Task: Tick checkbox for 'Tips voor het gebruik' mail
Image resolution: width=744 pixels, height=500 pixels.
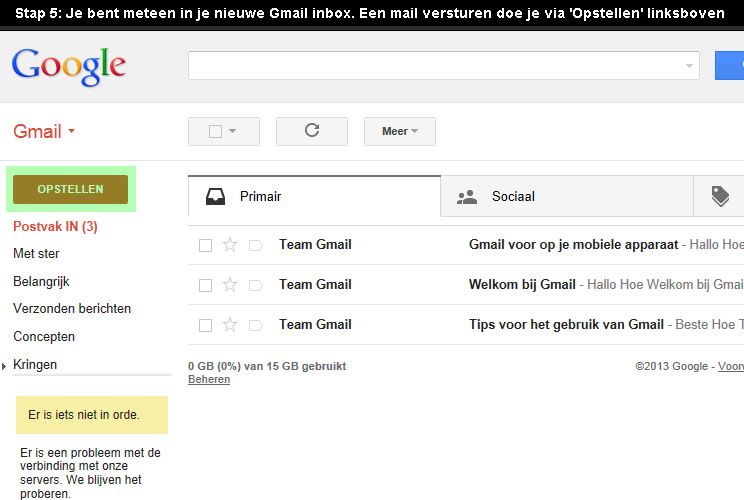Action: (205, 325)
